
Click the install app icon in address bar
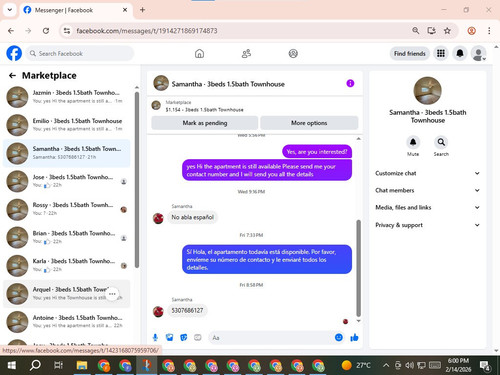coord(431,31)
